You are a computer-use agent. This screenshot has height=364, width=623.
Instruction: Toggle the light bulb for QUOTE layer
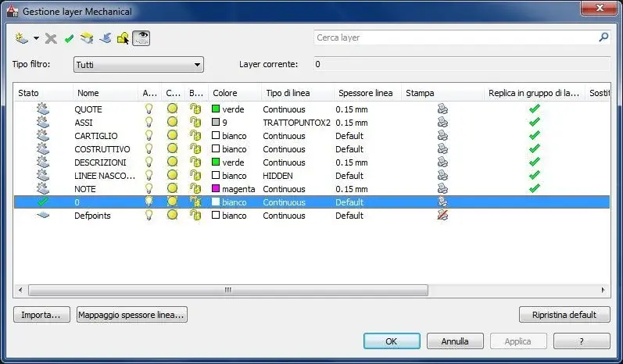(x=149, y=109)
